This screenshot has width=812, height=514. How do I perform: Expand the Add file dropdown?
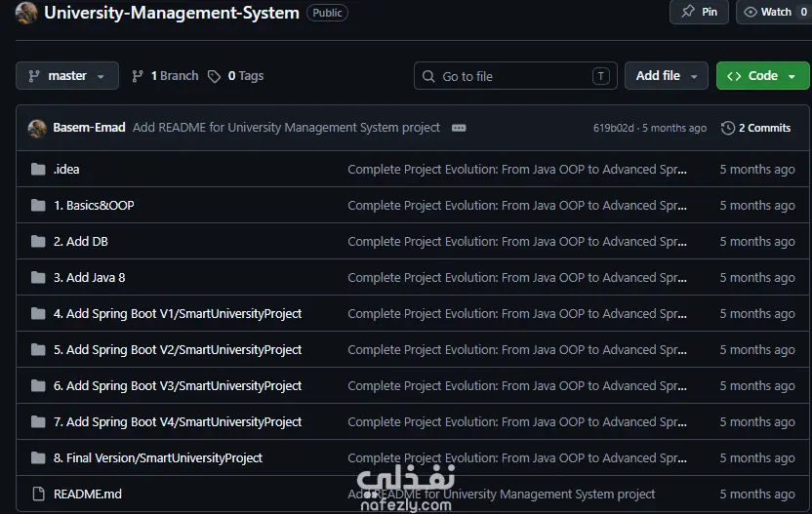coord(666,76)
